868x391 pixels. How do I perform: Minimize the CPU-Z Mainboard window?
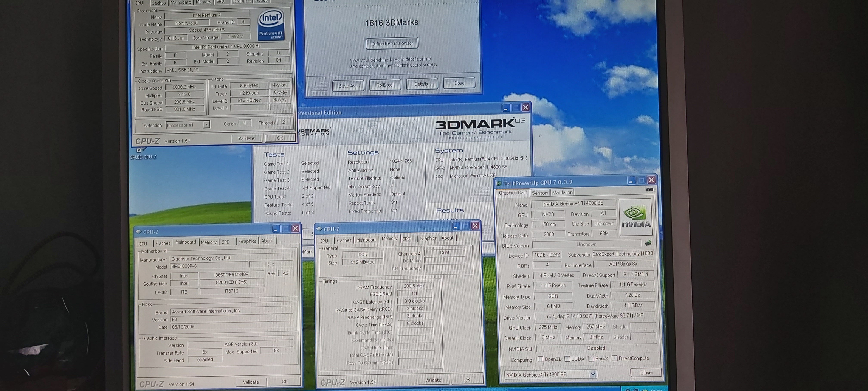[276, 229]
